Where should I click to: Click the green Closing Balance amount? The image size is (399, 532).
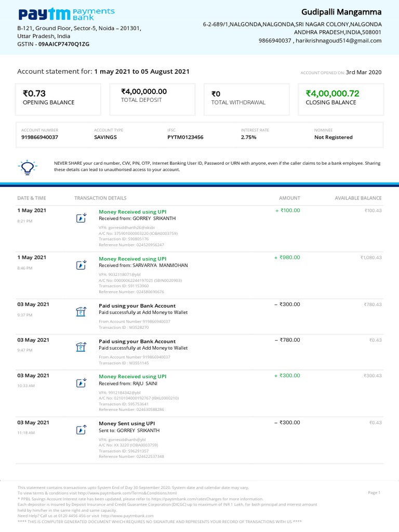pos(332,94)
